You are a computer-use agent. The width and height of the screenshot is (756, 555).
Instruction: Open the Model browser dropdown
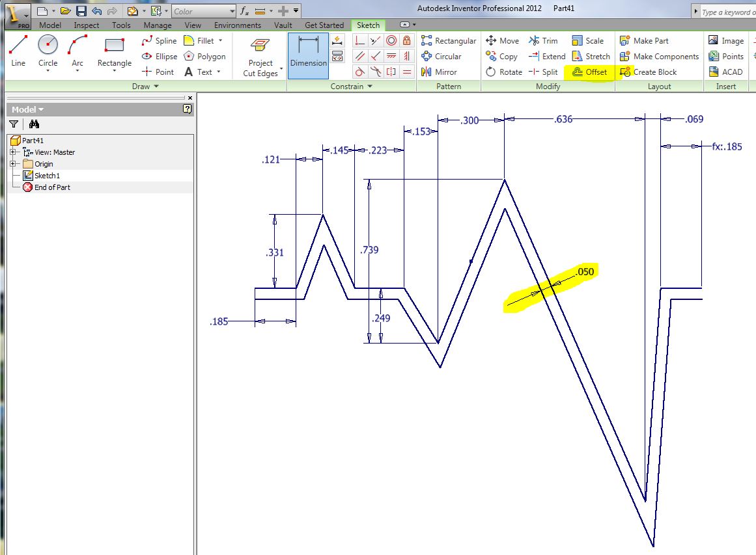(27, 109)
